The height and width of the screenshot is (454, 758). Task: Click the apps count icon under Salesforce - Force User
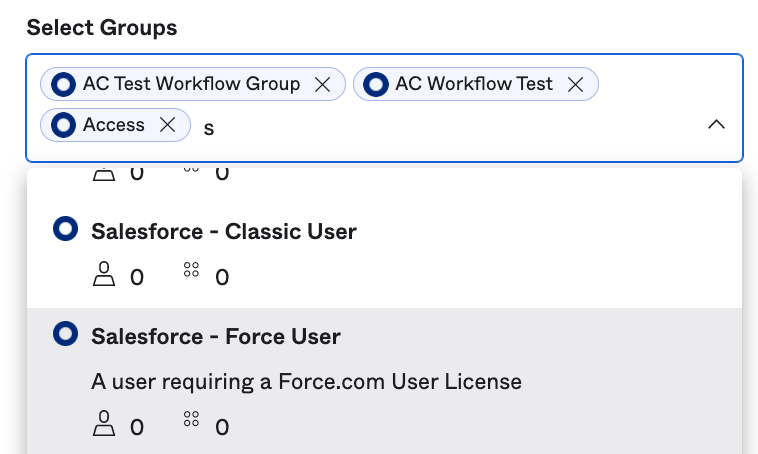tap(191, 419)
